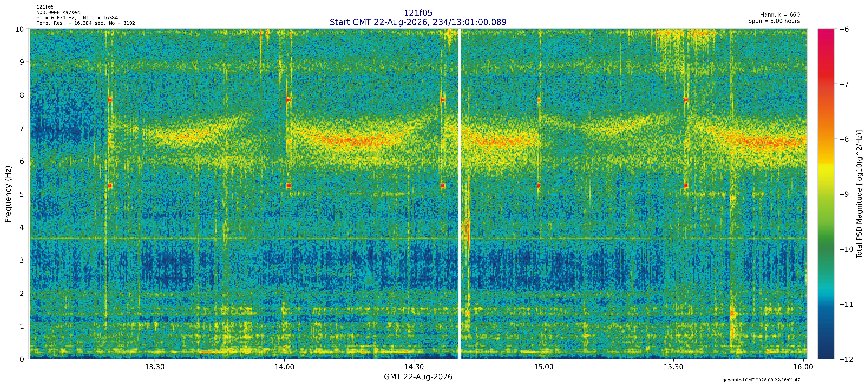Click the "15:00" time axis tick label
The image size is (868, 387).
tap(544, 367)
